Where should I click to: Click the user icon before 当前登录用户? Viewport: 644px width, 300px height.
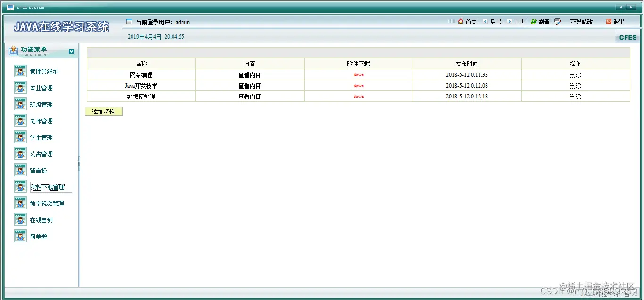click(129, 22)
